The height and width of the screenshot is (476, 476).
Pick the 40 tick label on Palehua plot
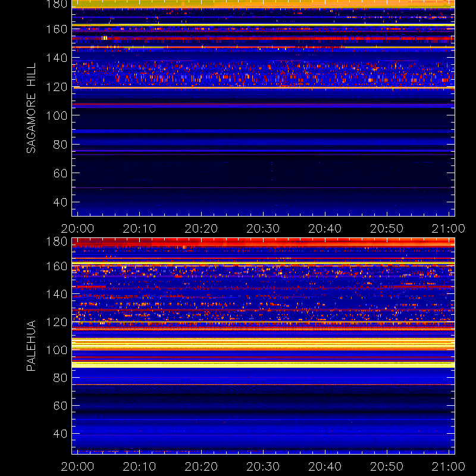[60, 434]
